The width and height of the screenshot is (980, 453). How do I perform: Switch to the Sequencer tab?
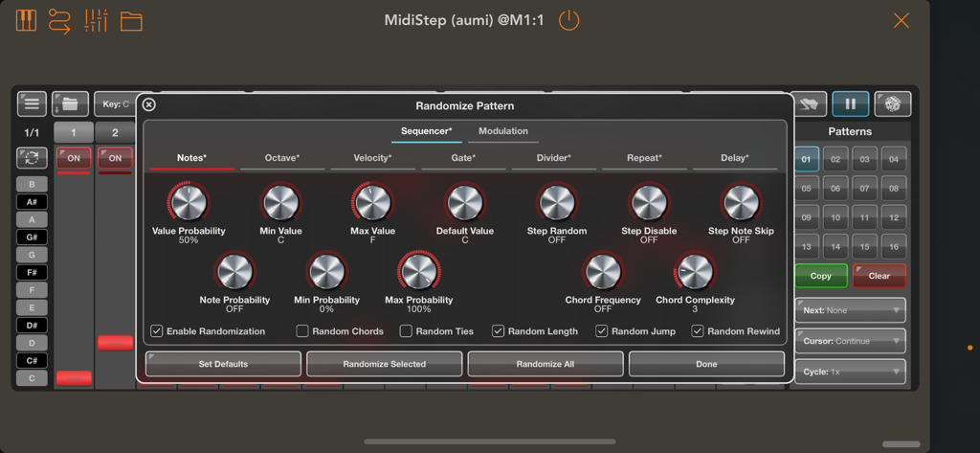click(426, 131)
